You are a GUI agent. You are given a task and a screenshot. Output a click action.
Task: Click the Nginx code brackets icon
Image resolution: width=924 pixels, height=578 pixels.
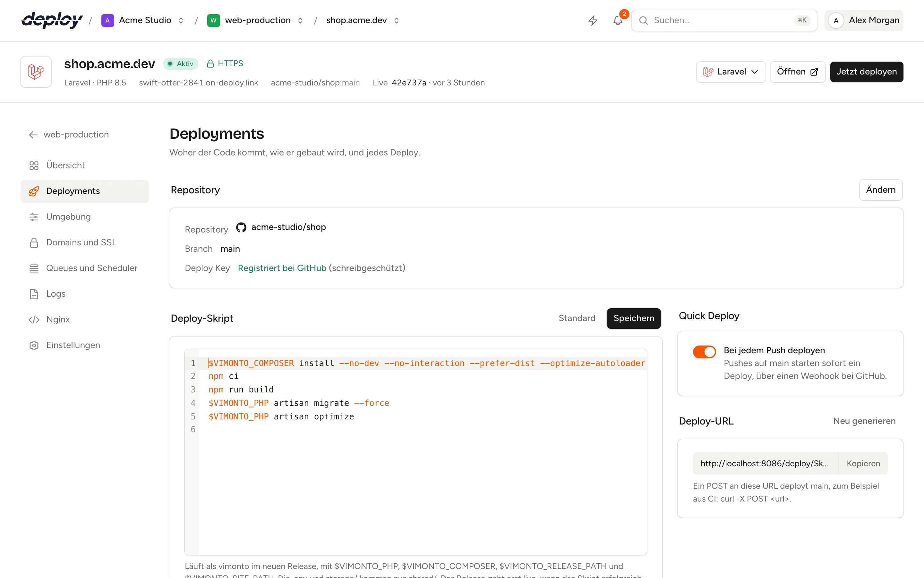coord(34,320)
